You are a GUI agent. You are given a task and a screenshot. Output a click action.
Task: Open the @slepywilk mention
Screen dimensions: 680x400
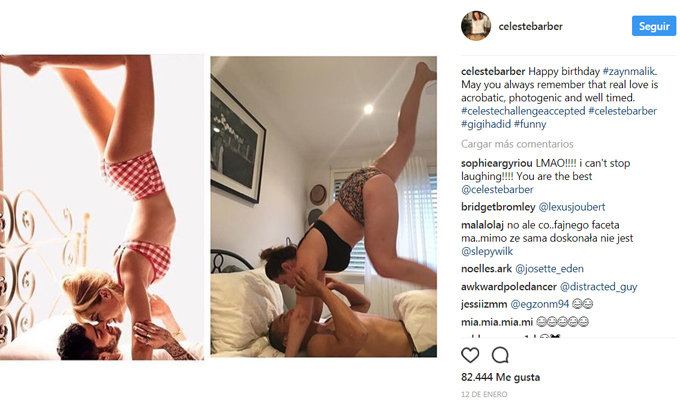point(487,252)
